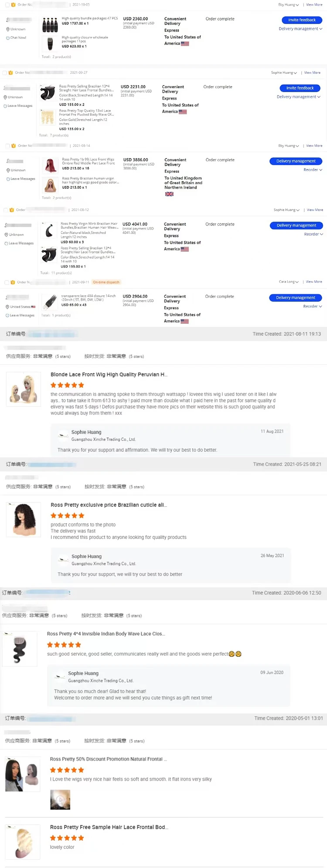Click Delivery management on the USD 4041.00 order
The width and height of the screenshot is (327, 868).
[x=296, y=226]
